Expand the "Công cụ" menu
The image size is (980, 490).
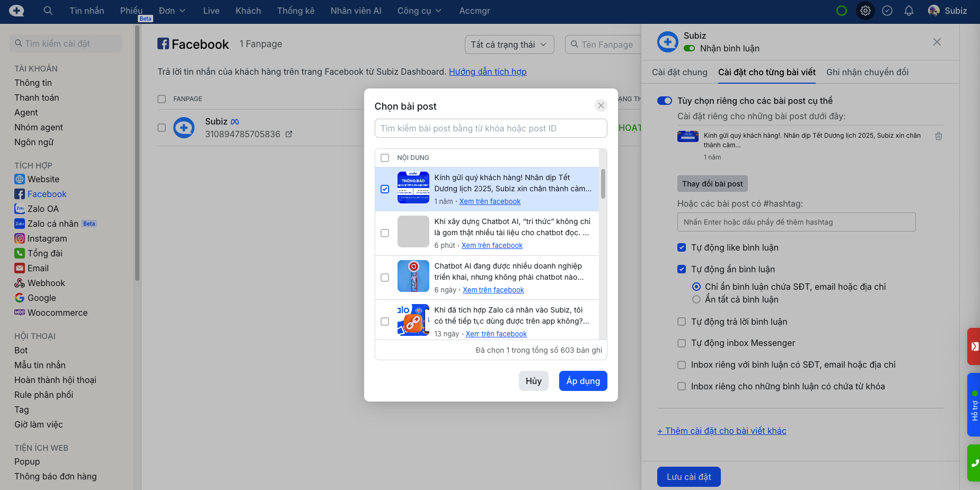(x=419, y=11)
